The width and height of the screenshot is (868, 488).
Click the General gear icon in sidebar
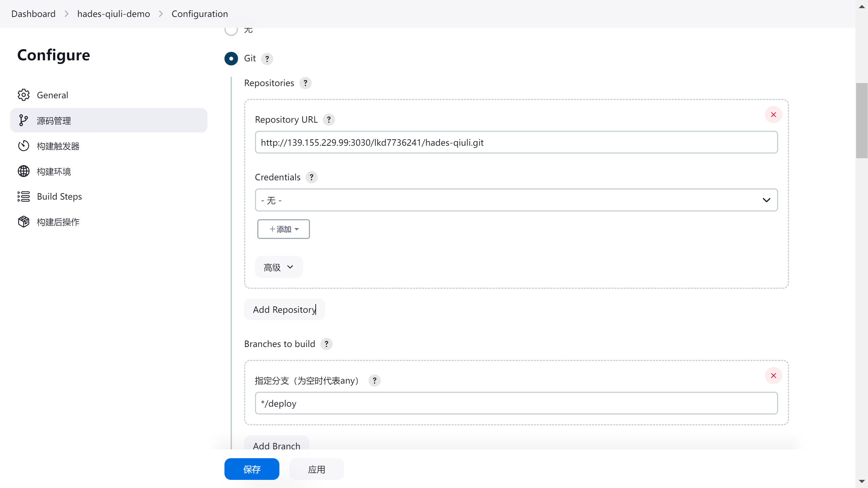pos(23,95)
